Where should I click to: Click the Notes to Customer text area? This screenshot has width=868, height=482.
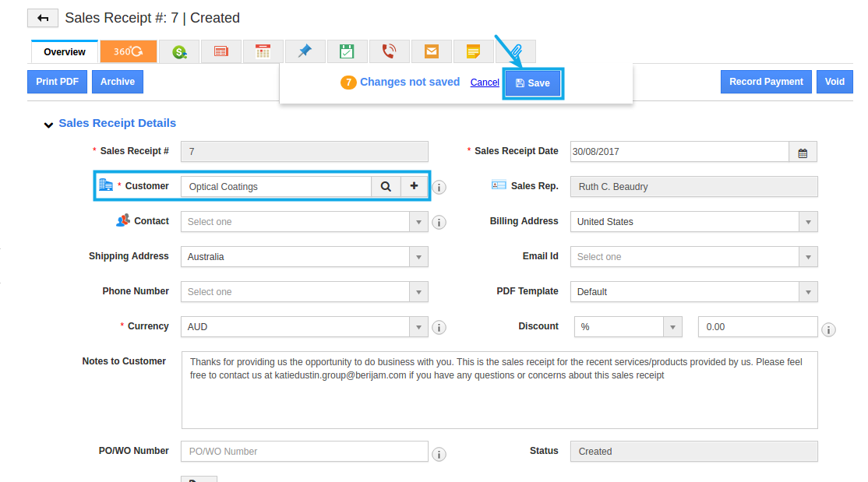tap(499, 390)
